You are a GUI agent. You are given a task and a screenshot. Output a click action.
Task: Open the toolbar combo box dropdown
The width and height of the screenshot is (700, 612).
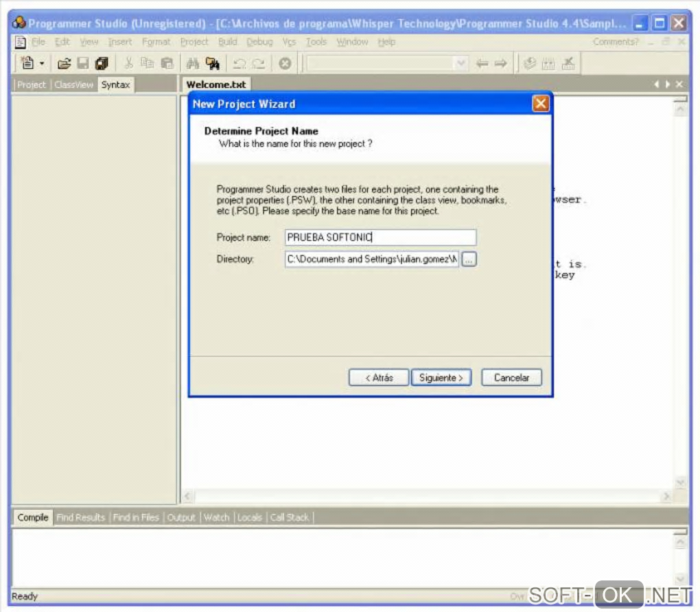click(x=461, y=63)
